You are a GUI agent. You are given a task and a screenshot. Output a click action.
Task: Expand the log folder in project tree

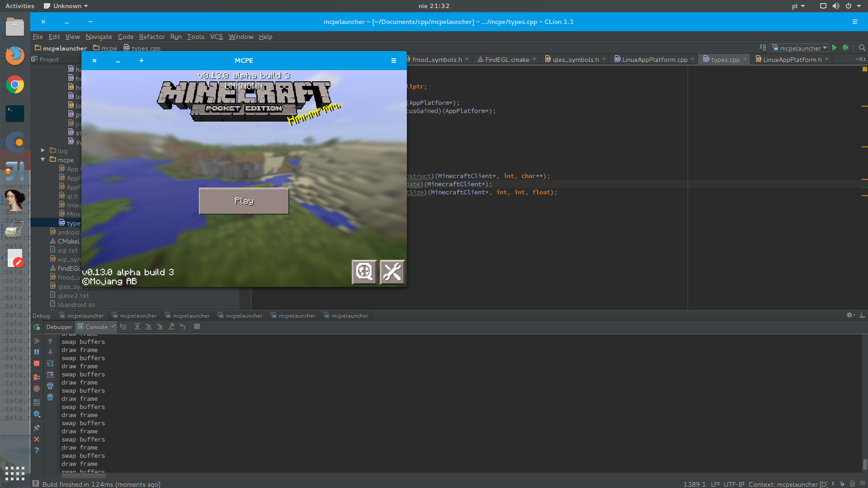coord(43,150)
